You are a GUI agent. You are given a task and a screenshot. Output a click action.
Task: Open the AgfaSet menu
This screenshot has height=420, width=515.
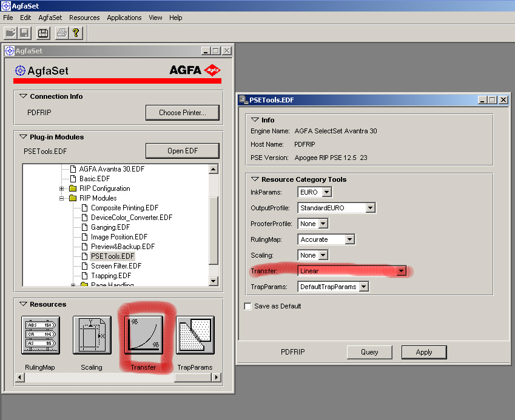[50, 18]
